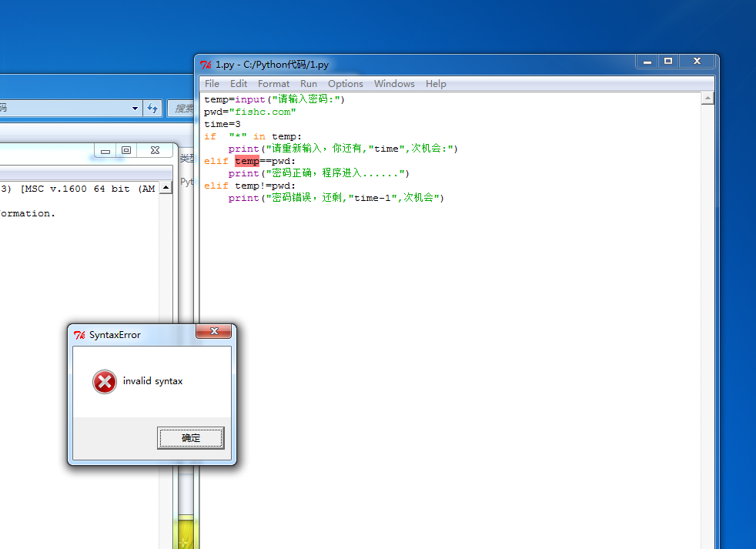Maximize the 1.py editor window
756x549 pixels.
click(668, 62)
